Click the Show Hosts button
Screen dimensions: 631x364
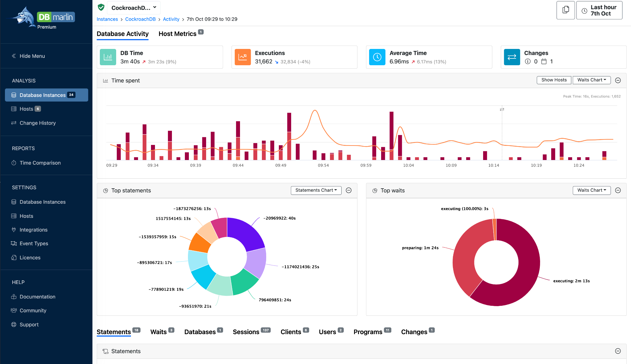(554, 80)
